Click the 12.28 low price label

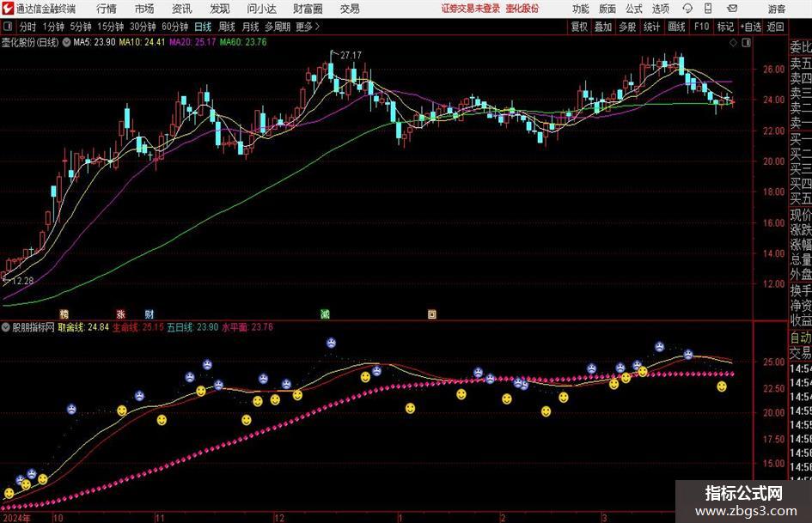22,281
